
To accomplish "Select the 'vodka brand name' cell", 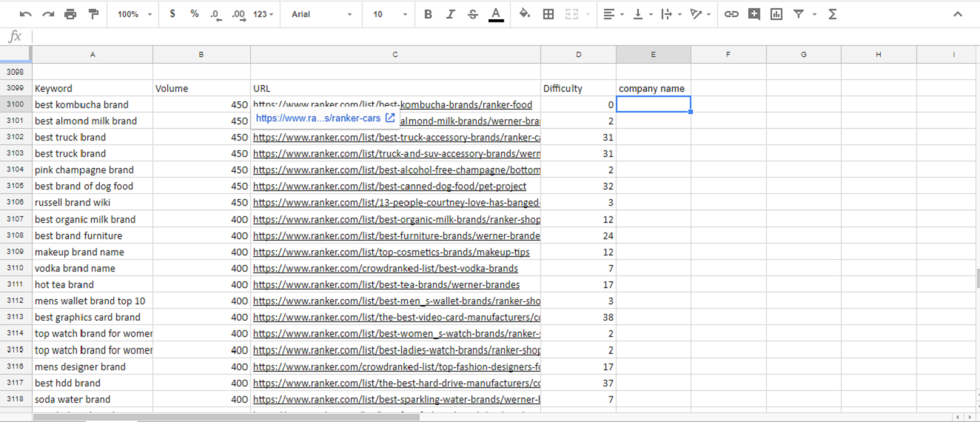I will point(93,268).
